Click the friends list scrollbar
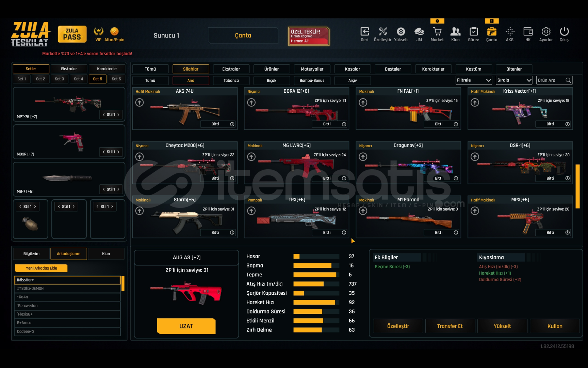 pyautogui.click(x=123, y=283)
